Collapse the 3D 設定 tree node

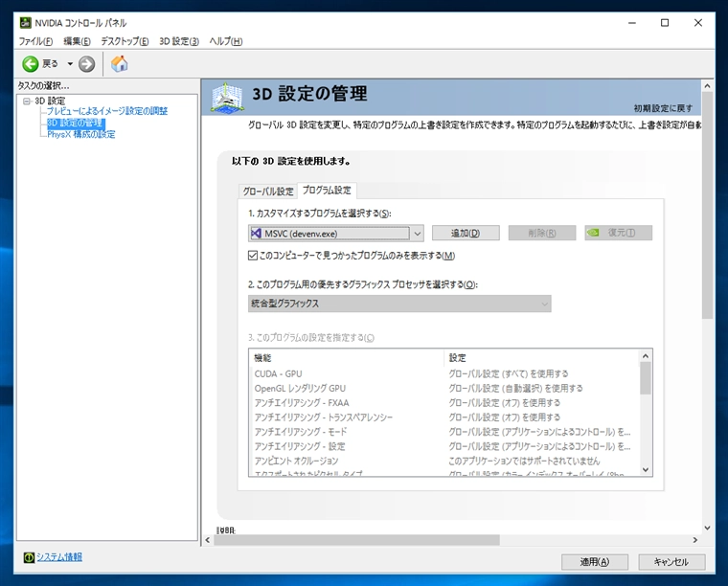pyautogui.click(x=27, y=101)
